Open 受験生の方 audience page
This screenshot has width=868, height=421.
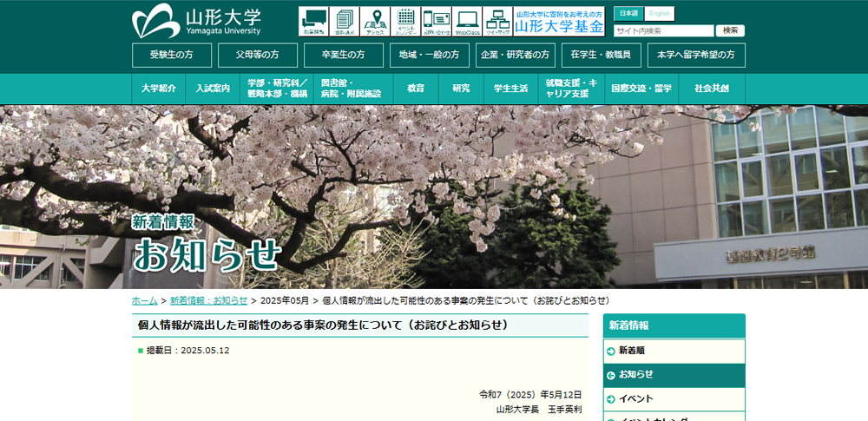[x=172, y=56]
